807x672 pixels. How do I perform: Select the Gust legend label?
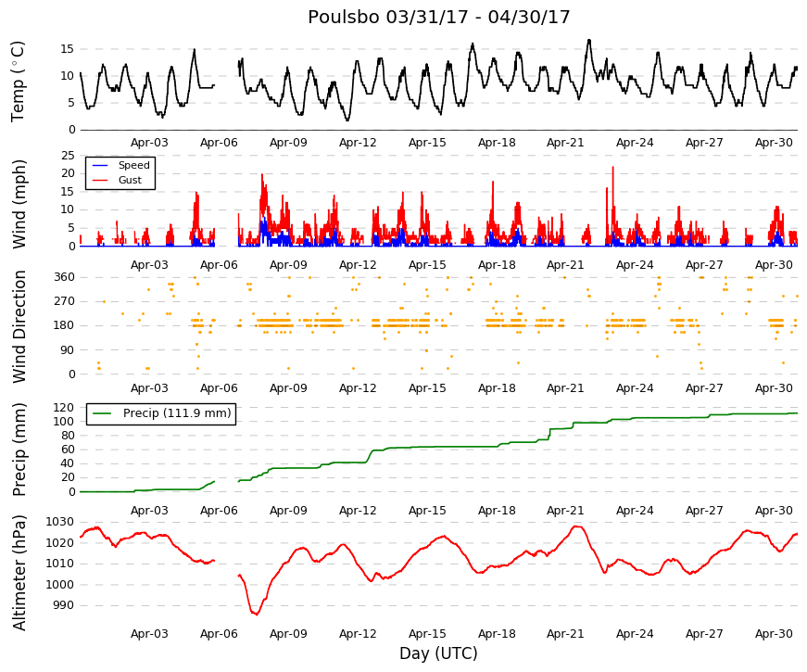pyautogui.click(x=130, y=180)
